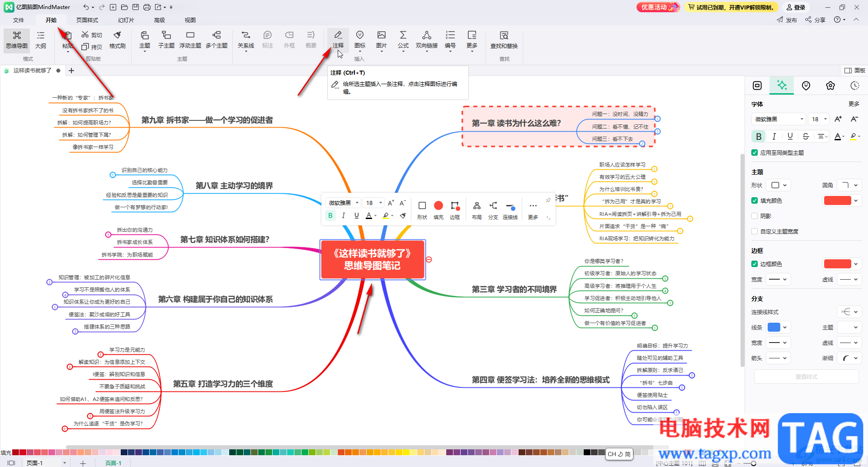Open the first format panel tab
868x467 pixels.
(x=757, y=86)
